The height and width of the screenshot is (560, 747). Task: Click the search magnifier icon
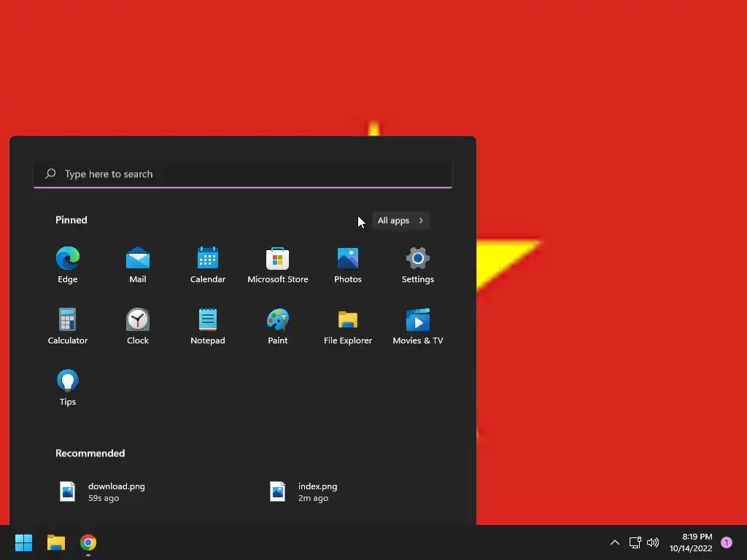point(50,174)
